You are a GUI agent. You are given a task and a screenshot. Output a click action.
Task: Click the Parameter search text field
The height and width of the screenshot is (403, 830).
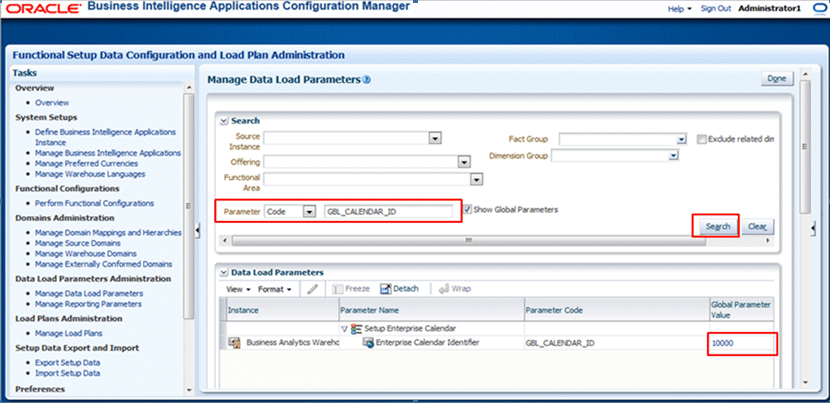[389, 212]
